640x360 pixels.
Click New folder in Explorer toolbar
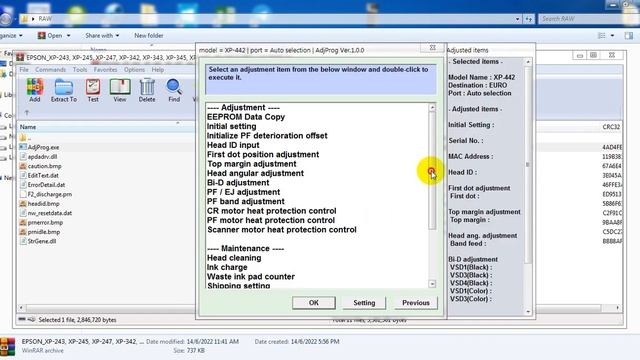pos(149,36)
